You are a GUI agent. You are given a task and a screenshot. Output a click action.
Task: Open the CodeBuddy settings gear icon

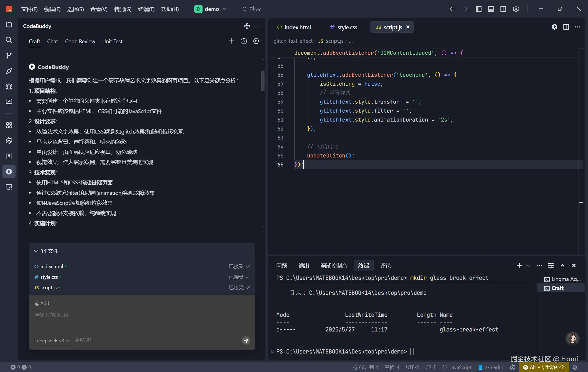(256, 41)
